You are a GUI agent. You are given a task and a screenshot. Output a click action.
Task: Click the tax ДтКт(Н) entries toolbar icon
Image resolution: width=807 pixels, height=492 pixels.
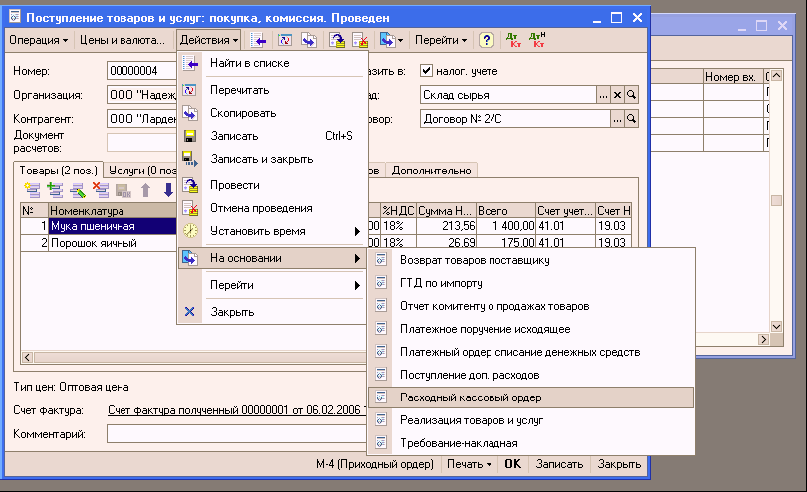(x=538, y=40)
